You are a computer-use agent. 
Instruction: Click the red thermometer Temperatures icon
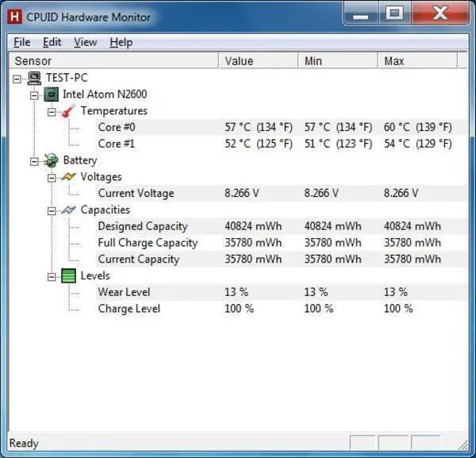coord(68,111)
